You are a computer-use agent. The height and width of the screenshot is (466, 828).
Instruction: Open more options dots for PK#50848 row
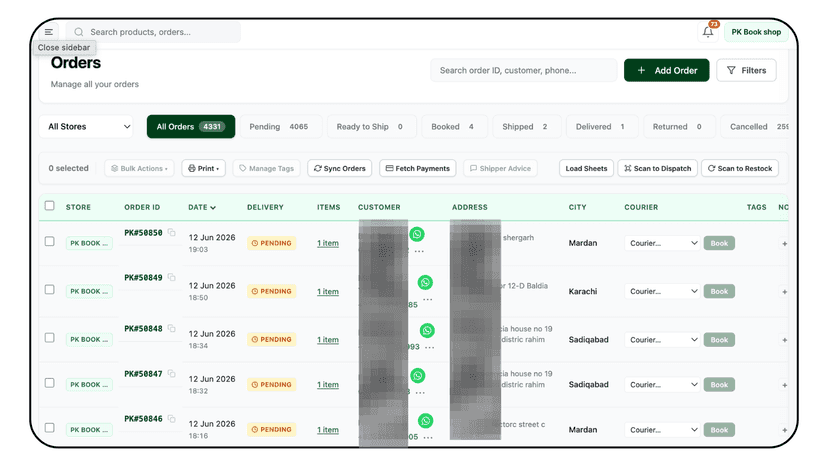click(x=430, y=348)
